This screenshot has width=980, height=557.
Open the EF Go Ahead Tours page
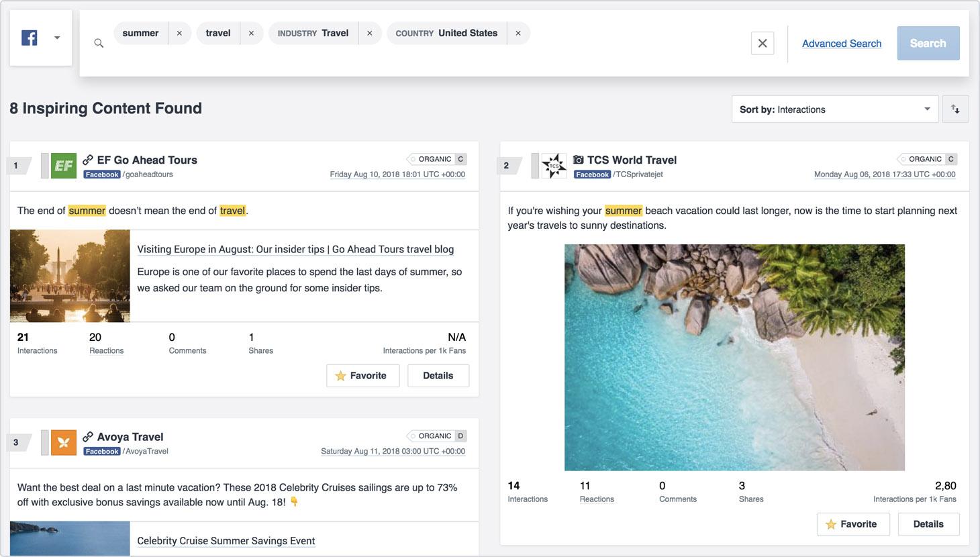(x=147, y=160)
